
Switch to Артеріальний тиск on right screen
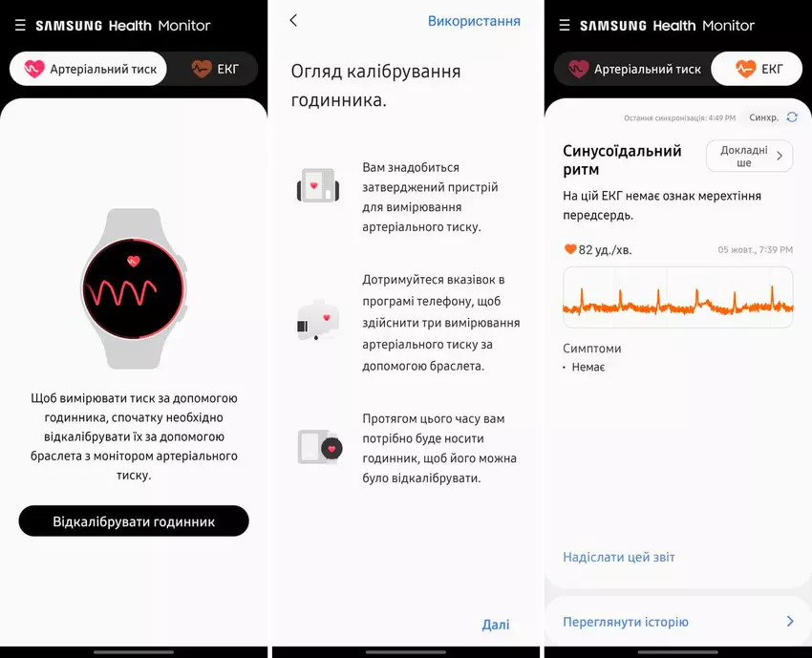coord(635,69)
